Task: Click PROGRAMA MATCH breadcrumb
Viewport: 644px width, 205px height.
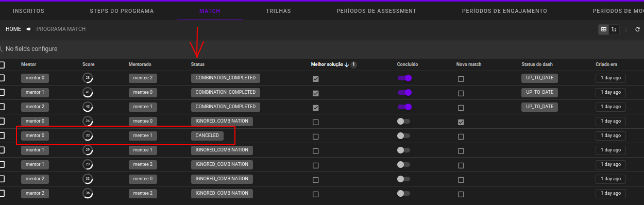Action: pyautogui.click(x=61, y=29)
